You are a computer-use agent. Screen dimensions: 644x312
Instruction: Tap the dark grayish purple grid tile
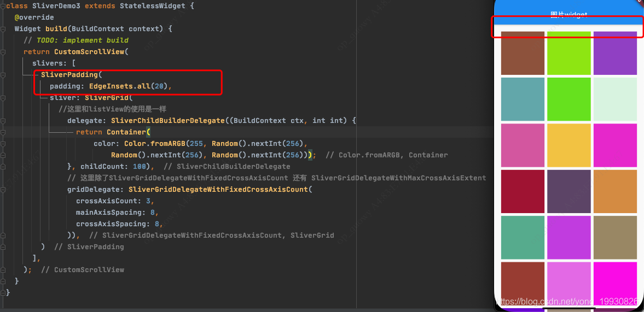569,191
